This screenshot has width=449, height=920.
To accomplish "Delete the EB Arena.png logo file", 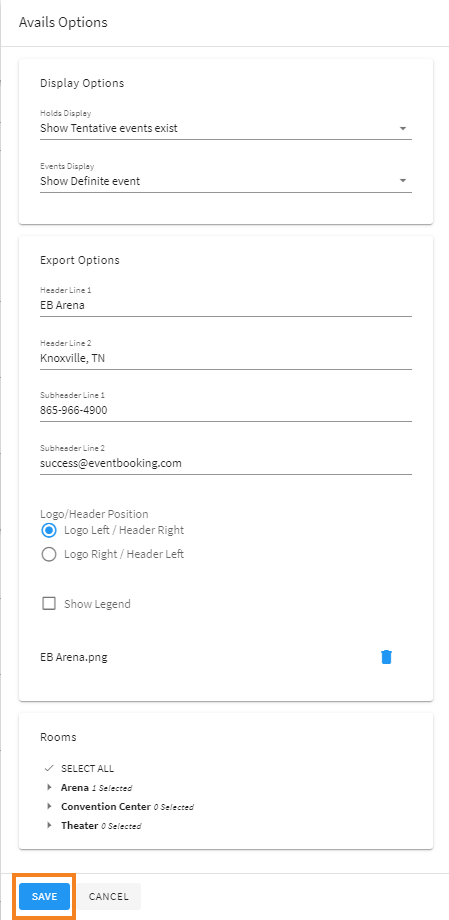I will tap(386, 657).
